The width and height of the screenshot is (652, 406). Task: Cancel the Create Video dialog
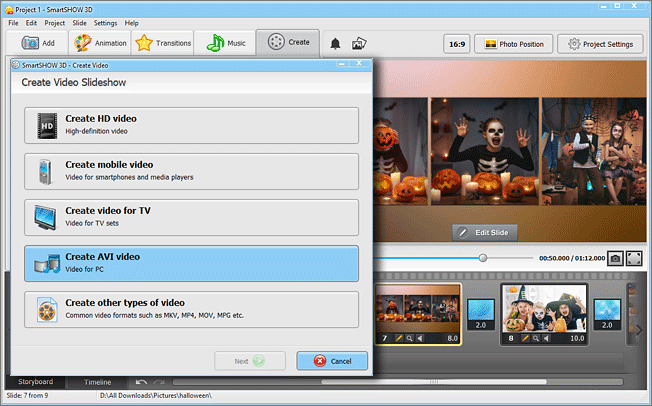(x=332, y=361)
